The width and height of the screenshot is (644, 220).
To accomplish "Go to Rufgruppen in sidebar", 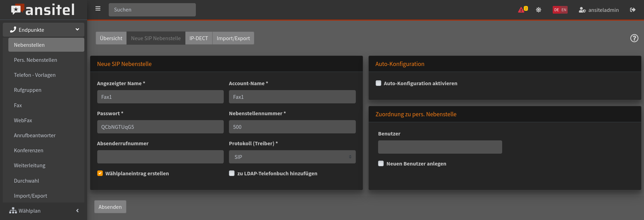I will click(x=46, y=90).
